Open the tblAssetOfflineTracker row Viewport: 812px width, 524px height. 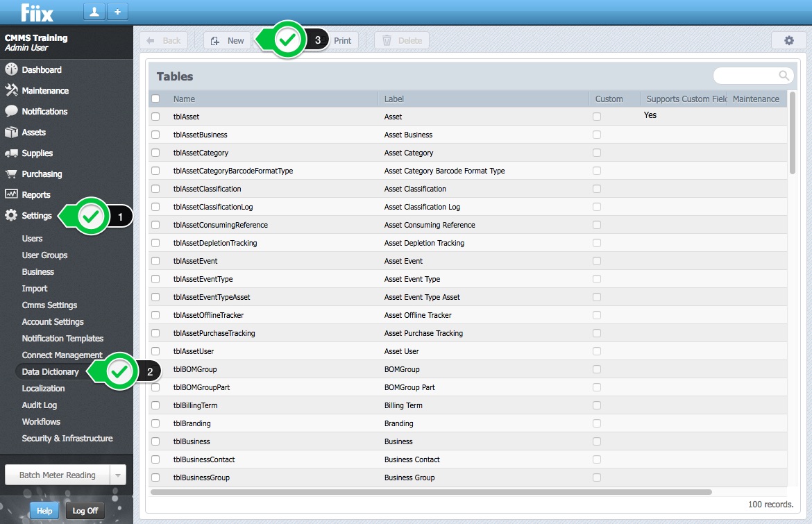(x=467, y=315)
